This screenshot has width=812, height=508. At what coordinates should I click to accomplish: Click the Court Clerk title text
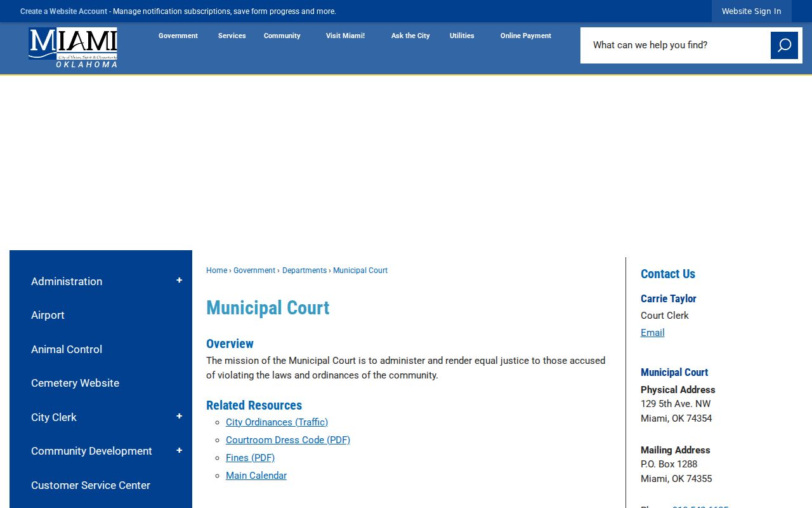pos(665,316)
